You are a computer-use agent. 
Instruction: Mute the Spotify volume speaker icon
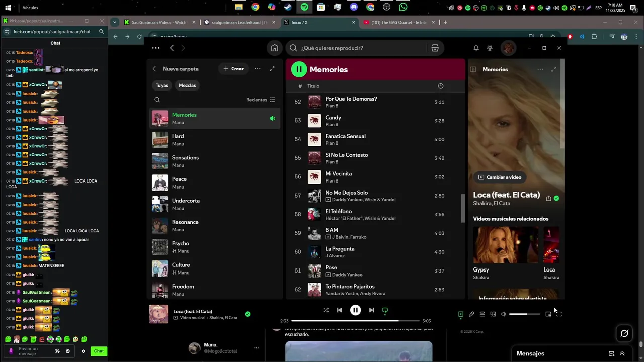[x=504, y=314]
